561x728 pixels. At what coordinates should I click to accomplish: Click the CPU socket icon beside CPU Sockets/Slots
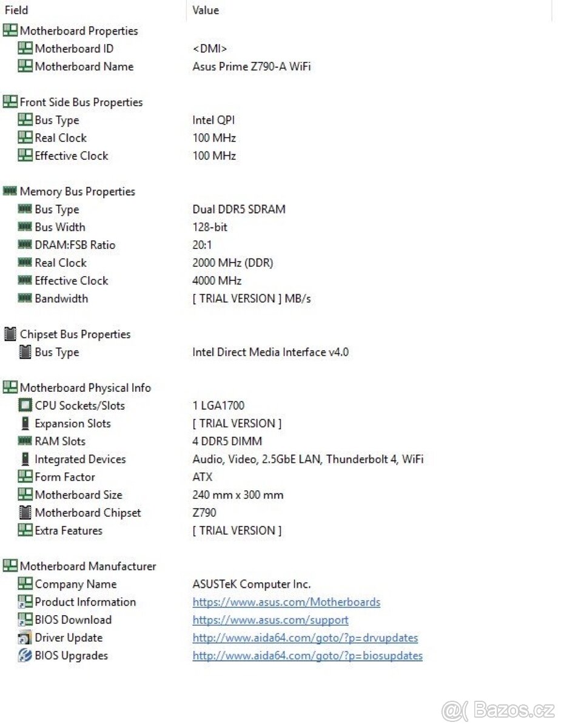[25, 405]
